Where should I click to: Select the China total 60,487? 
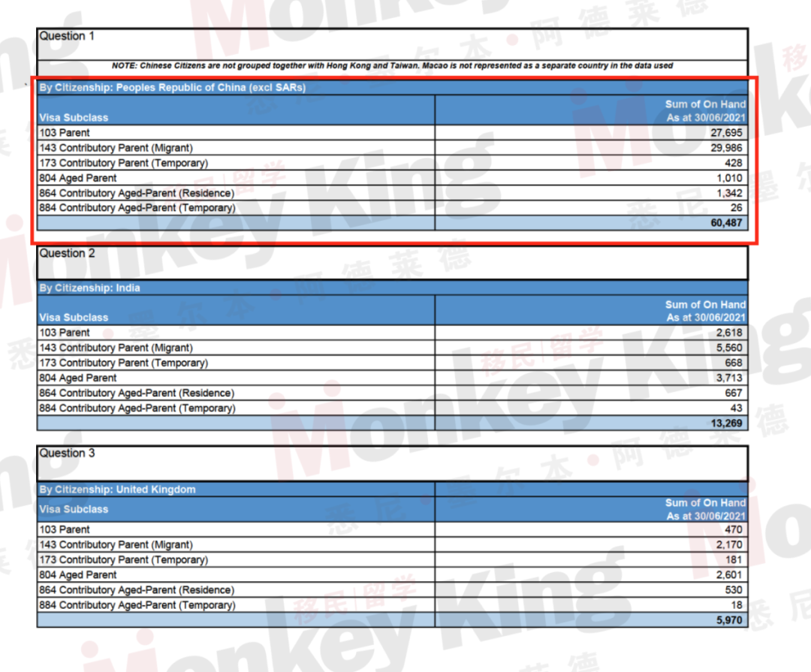coord(726,223)
